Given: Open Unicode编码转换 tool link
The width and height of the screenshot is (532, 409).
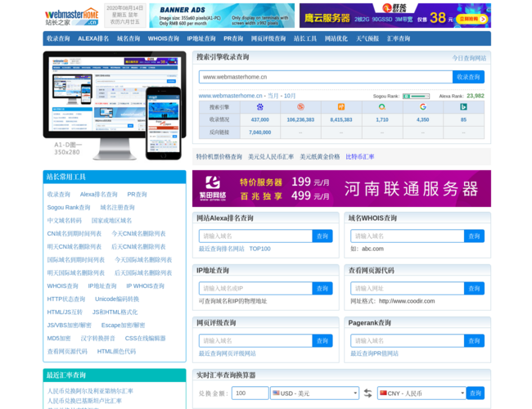Looking at the screenshot, I should coord(117,299).
